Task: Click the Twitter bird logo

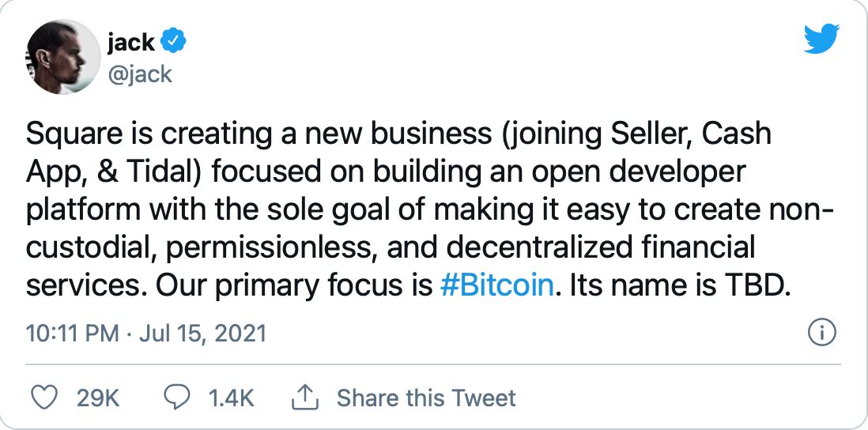Action: [x=821, y=40]
